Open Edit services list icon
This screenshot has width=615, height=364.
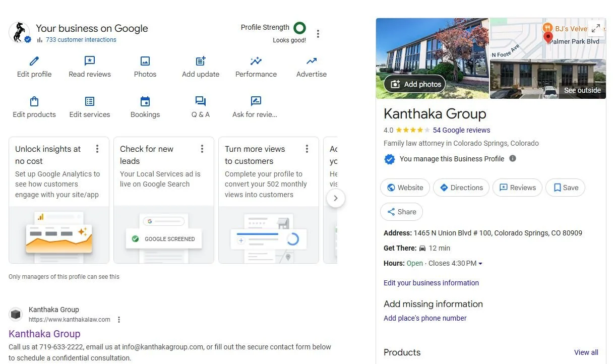90,101
